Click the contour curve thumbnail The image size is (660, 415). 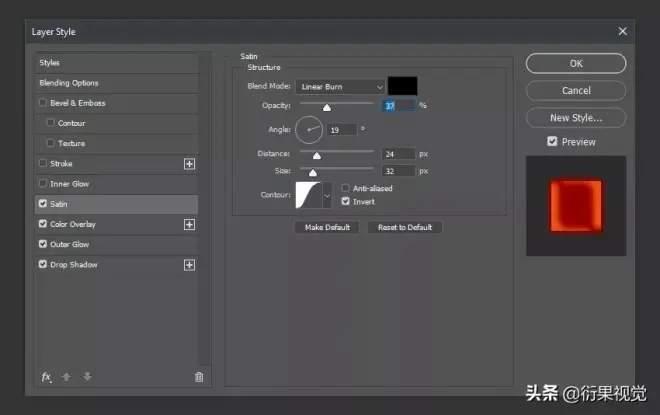(x=309, y=195)
